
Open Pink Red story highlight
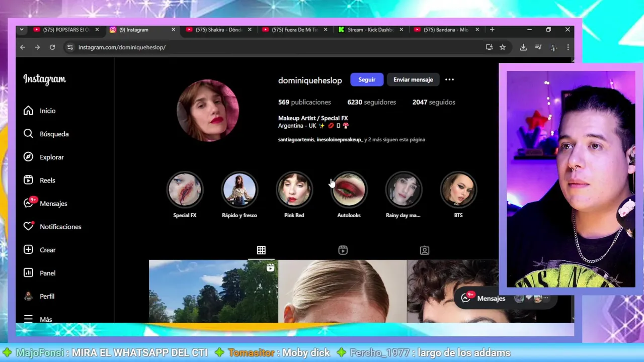[x=294, y=190]
